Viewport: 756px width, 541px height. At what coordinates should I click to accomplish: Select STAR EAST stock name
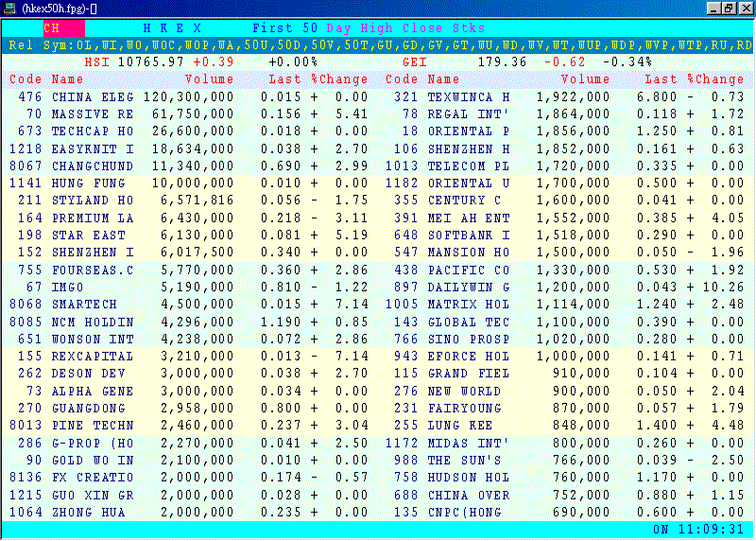(x=89, y=235)
